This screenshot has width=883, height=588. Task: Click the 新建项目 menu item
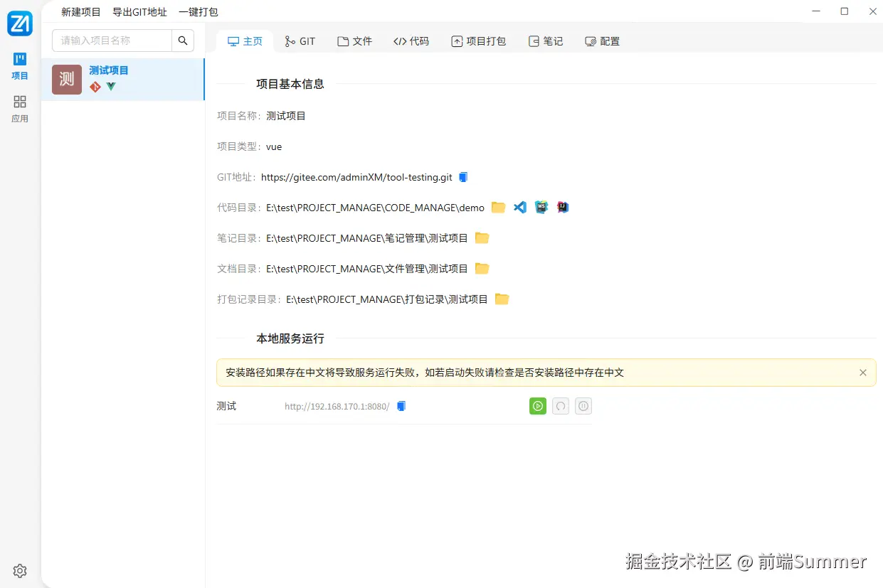point(80,11)
